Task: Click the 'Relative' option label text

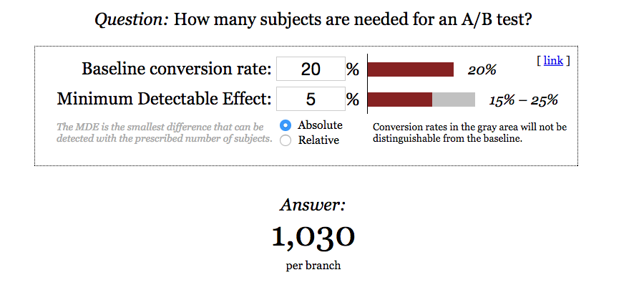Action: click(x=318, y=140)
